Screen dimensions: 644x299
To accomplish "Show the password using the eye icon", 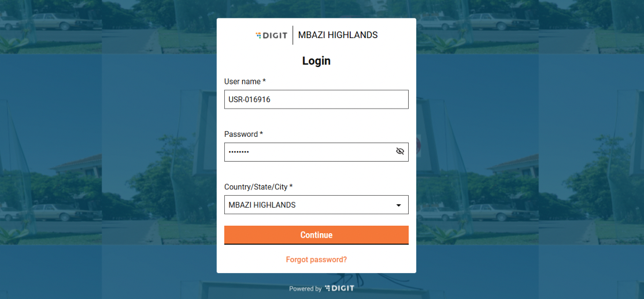I will coord(399,152).
